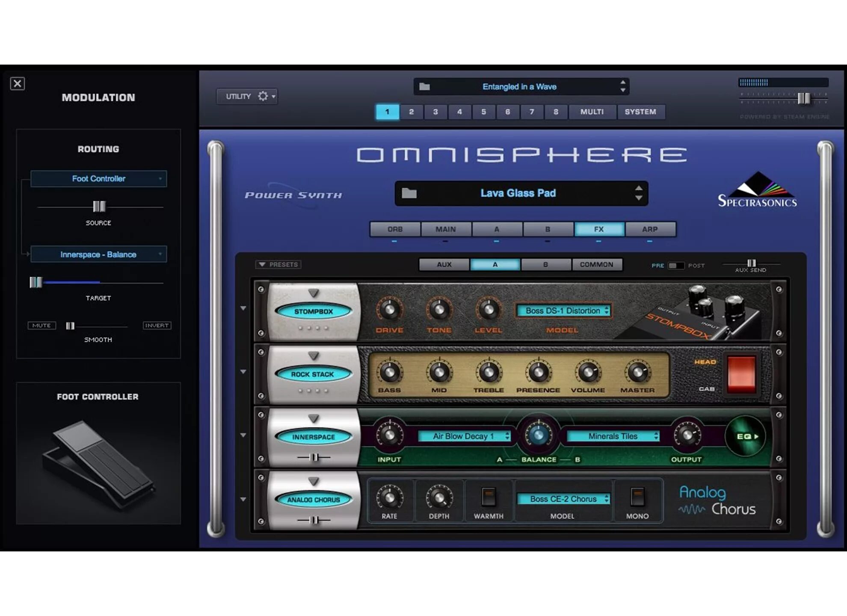Click the master volume slider handle

coord(804,98)
